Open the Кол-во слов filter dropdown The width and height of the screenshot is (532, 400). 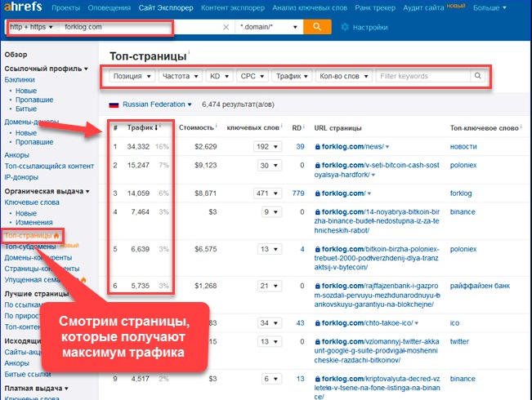click(344, 76)
